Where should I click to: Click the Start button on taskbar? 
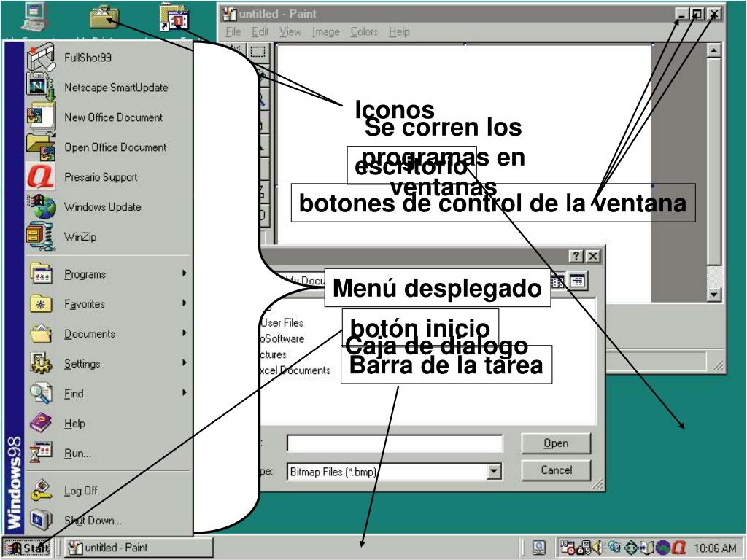tap(28, 548)
